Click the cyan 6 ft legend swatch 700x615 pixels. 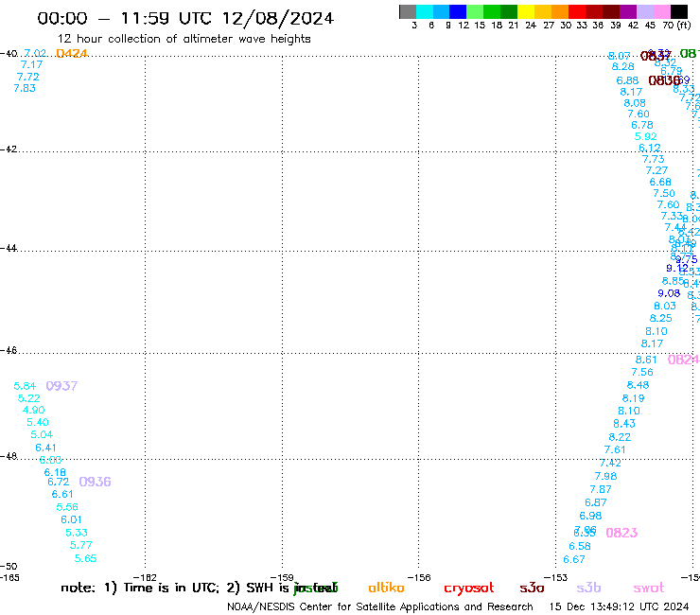(425, 11)
